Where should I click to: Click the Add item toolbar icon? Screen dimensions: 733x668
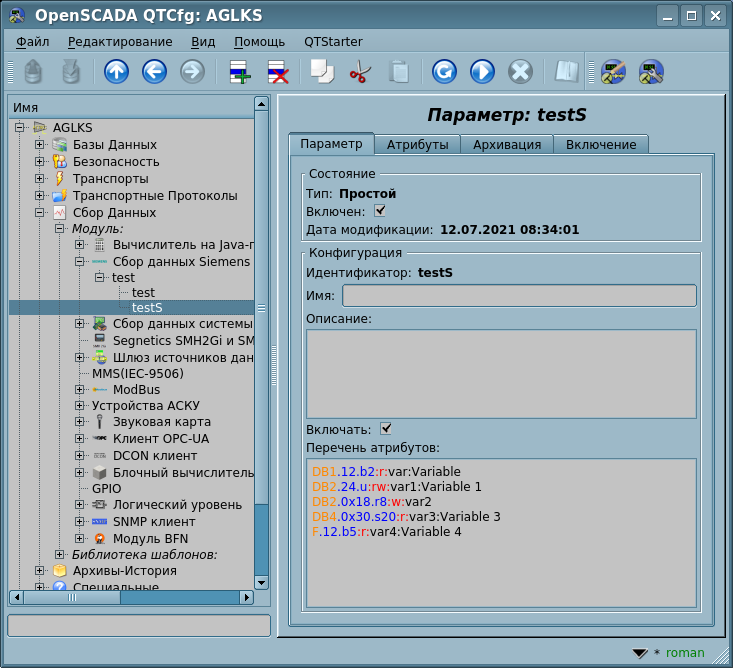click(x=239, y=72)
